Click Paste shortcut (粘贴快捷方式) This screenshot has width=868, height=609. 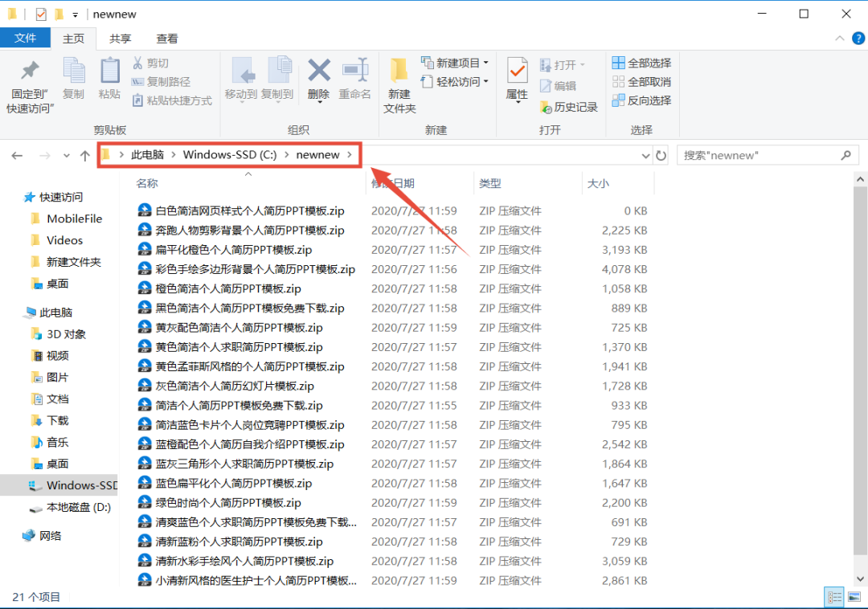click(x=172, y=100)
